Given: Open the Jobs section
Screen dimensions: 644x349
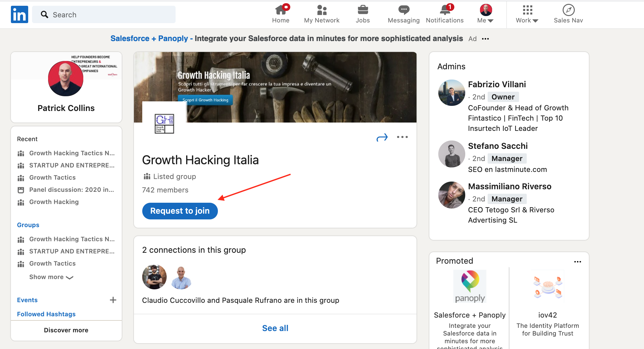Looking at the screenshot, I should coord(363,14).
